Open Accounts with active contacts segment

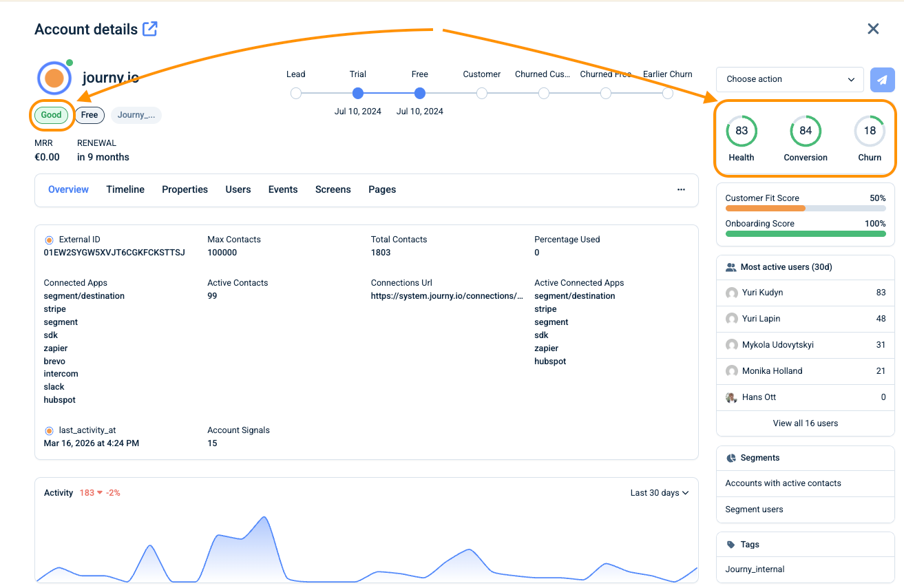783,483
